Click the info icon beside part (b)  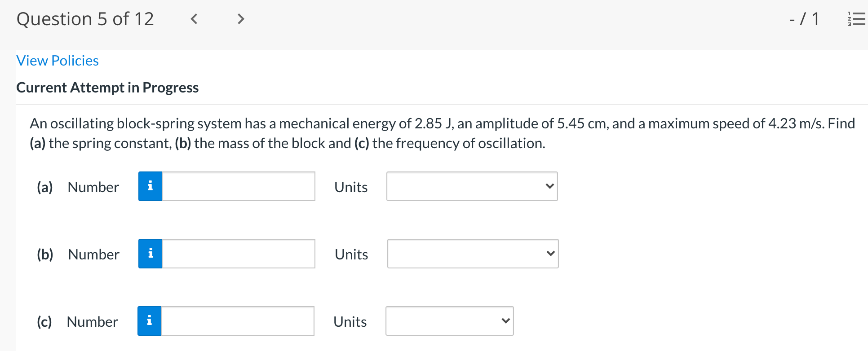(x=150, y=254)
